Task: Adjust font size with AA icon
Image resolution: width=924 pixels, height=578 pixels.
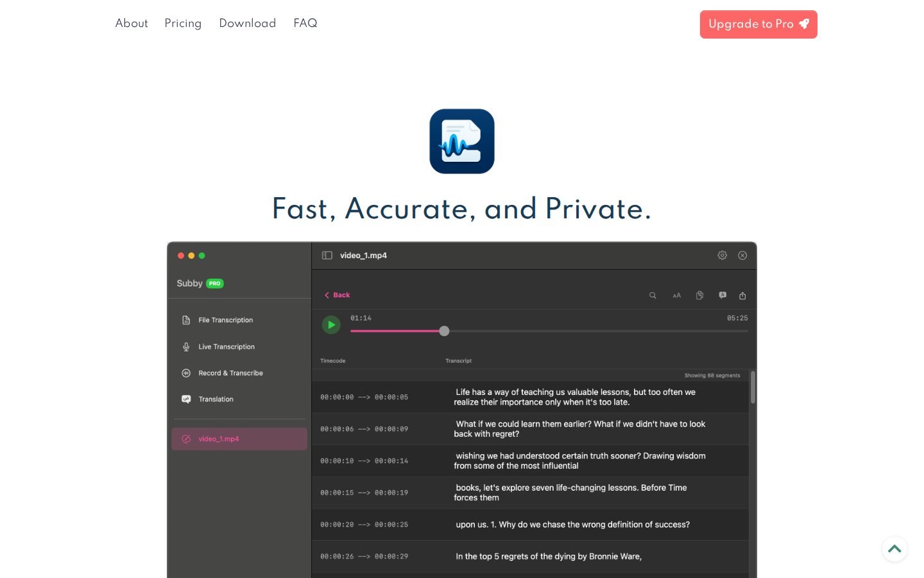Action: [676, 295]
